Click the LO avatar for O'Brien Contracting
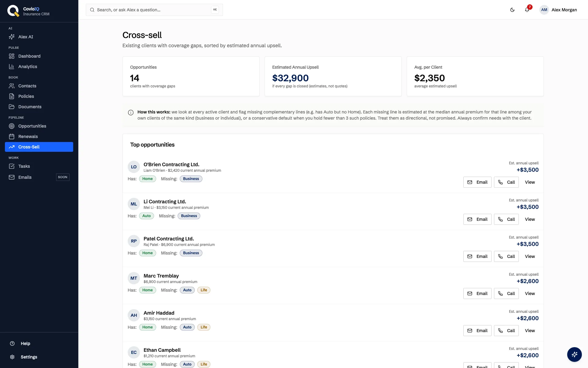Screen dimensions: 588x368 [x=134, y=167]
